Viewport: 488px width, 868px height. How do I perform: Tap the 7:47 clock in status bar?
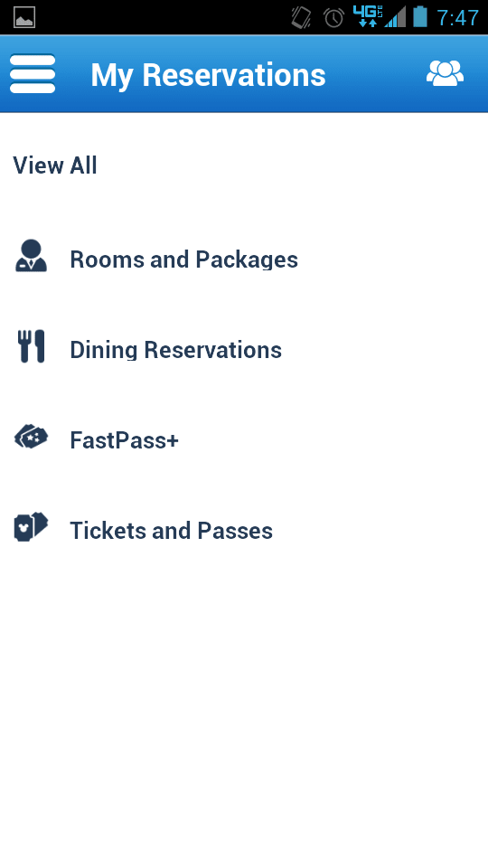pyautogui.click(x=457, y=18)
